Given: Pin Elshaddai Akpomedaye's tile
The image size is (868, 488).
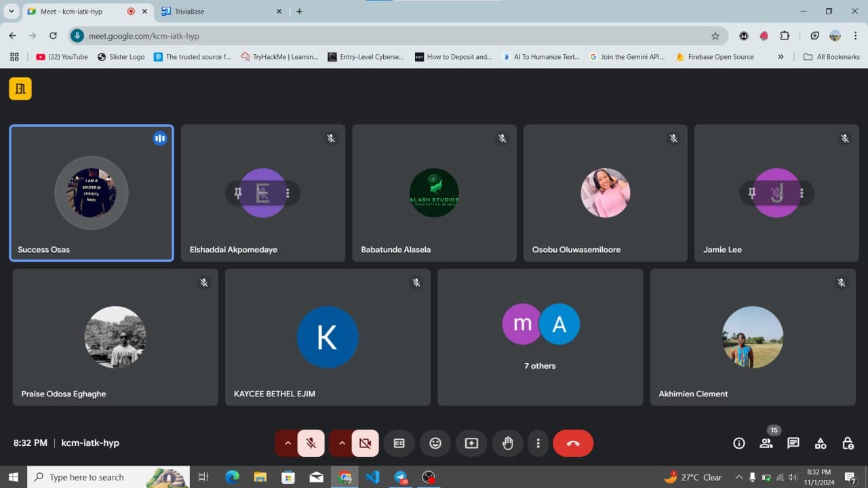Looking at the screenshot, I should coord(238,193).
